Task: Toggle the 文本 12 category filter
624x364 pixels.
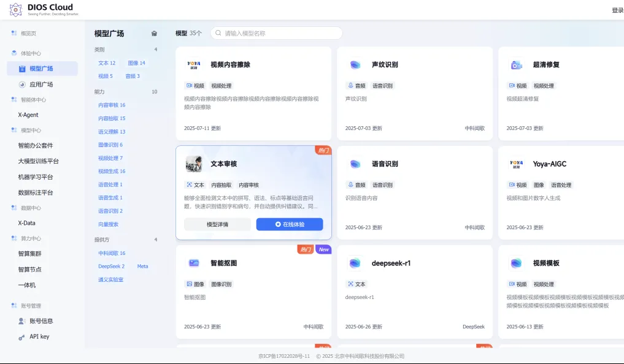Action: [107, 63]
